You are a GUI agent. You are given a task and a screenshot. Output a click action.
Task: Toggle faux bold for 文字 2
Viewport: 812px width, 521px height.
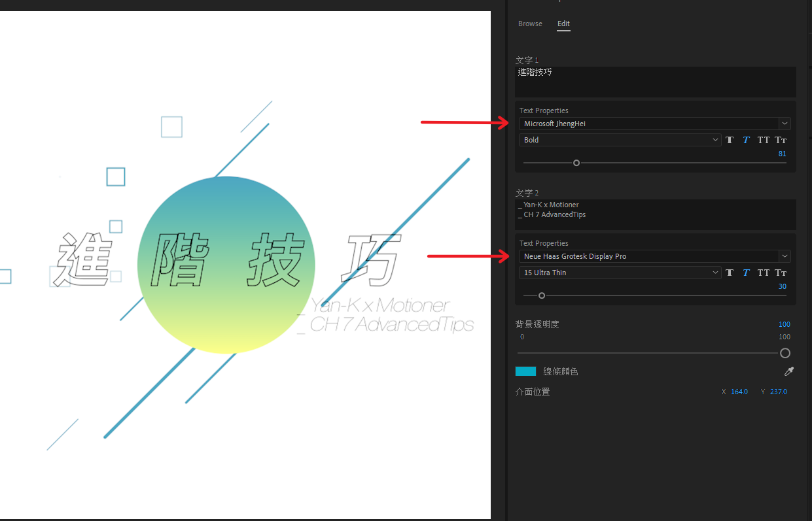[x=730, y=273]
